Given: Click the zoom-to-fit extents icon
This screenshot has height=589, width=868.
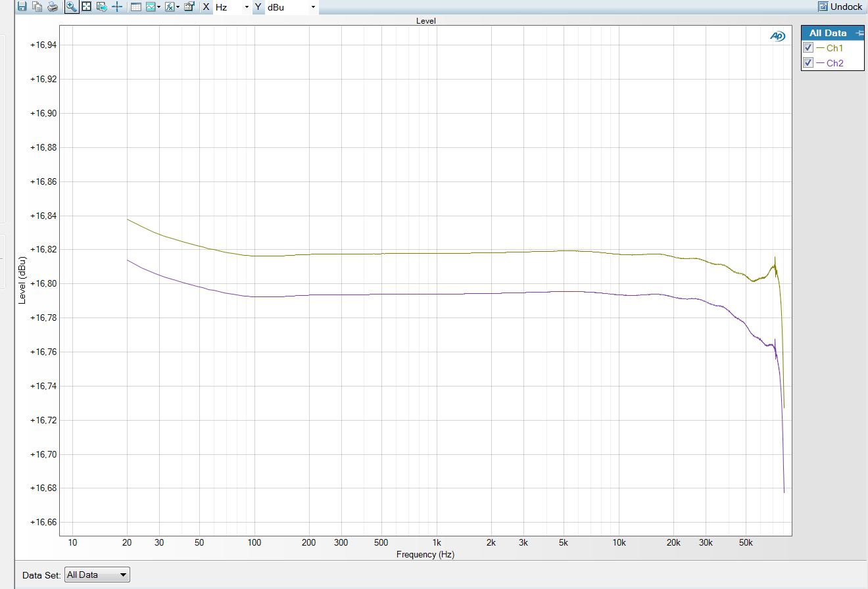Looking at the screenshot, I should pyautogui.click(x=86, y=7).
